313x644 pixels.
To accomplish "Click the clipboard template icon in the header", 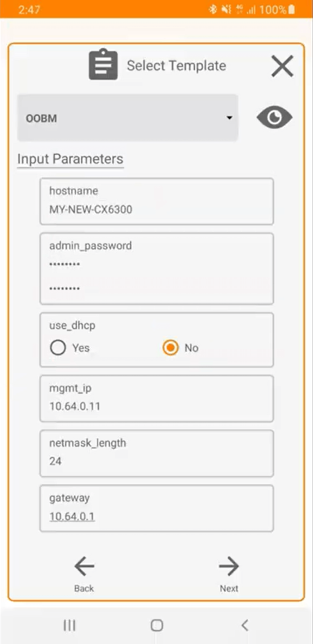I will coord(103,65).
